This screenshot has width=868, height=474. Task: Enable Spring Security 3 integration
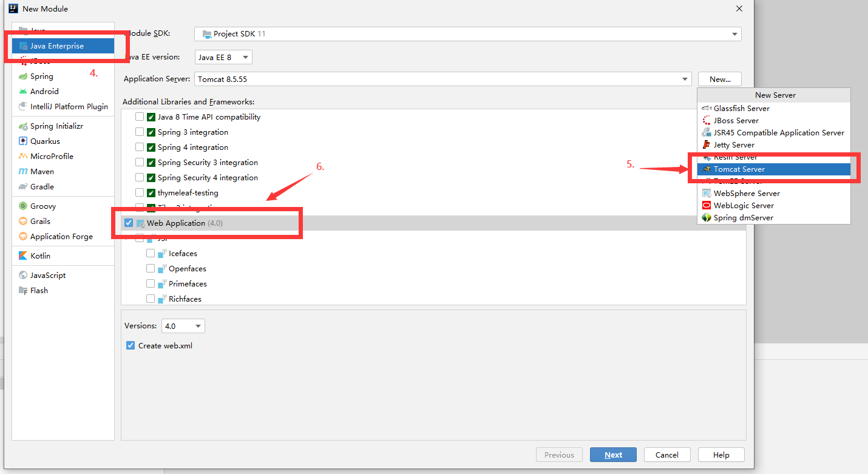point(140,162)
